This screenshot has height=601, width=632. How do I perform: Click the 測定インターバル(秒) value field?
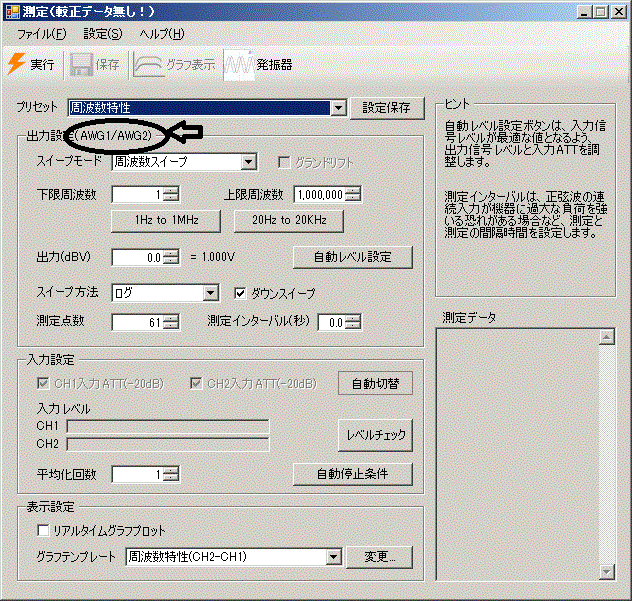[x=332, y=322]
